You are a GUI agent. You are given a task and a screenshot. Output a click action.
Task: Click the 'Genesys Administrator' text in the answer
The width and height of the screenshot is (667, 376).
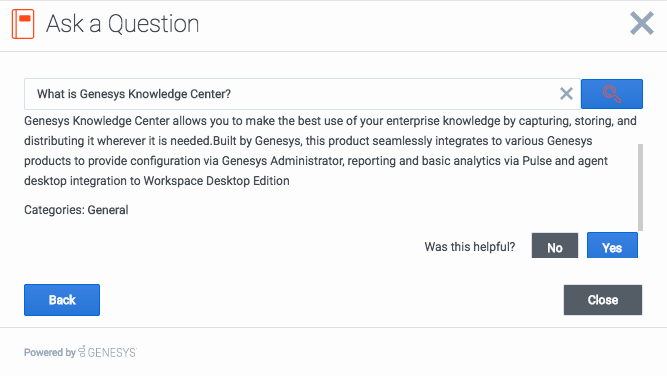coord(282,161)
